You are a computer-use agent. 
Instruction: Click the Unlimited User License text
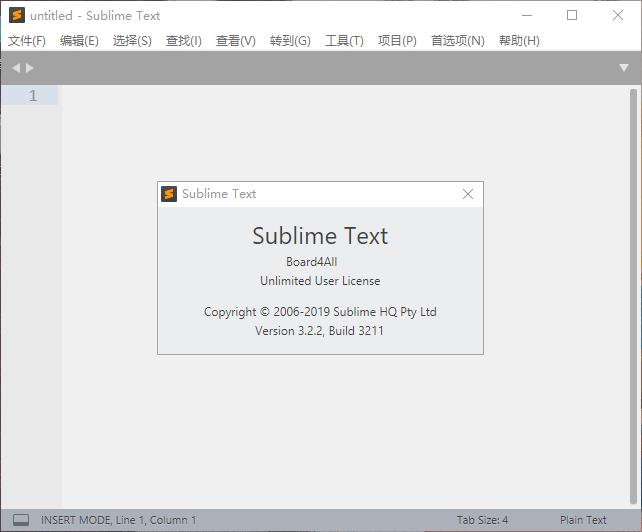point(320,281)
